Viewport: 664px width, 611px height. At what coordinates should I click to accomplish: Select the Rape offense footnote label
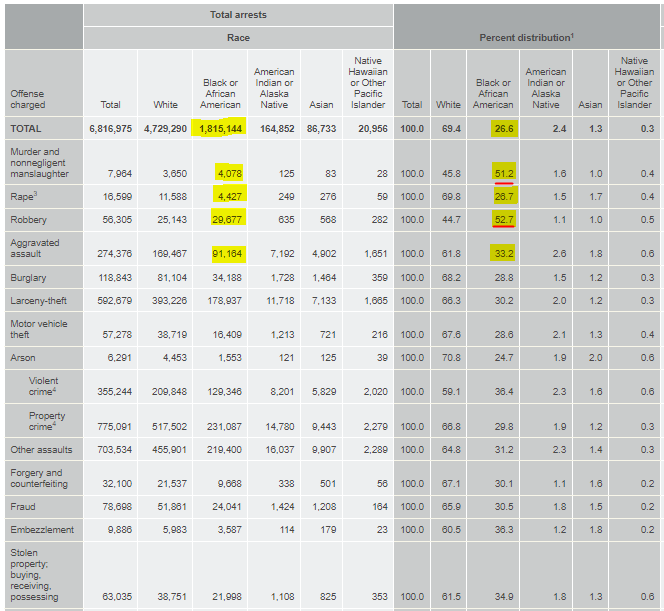pos(23,196)
